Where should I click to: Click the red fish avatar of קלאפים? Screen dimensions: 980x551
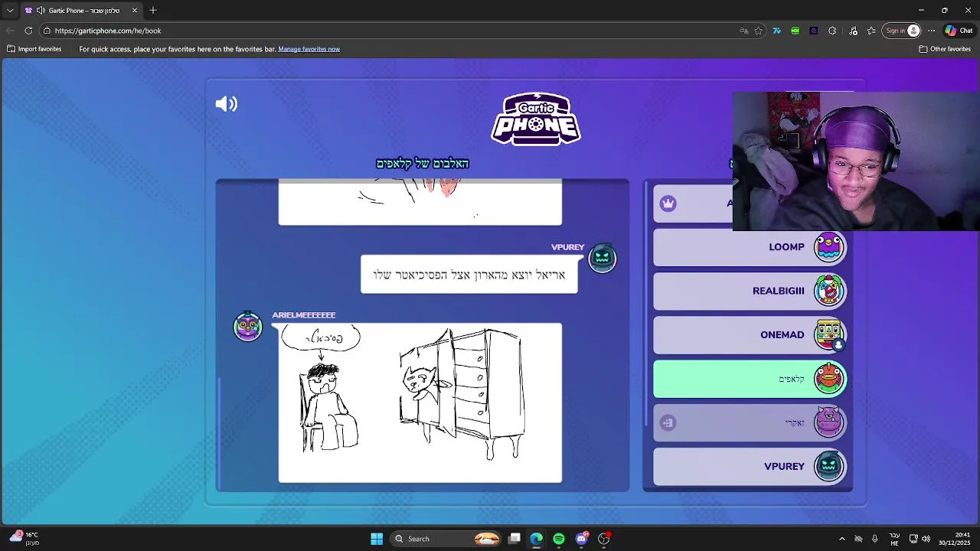click(x=828, y=379)
